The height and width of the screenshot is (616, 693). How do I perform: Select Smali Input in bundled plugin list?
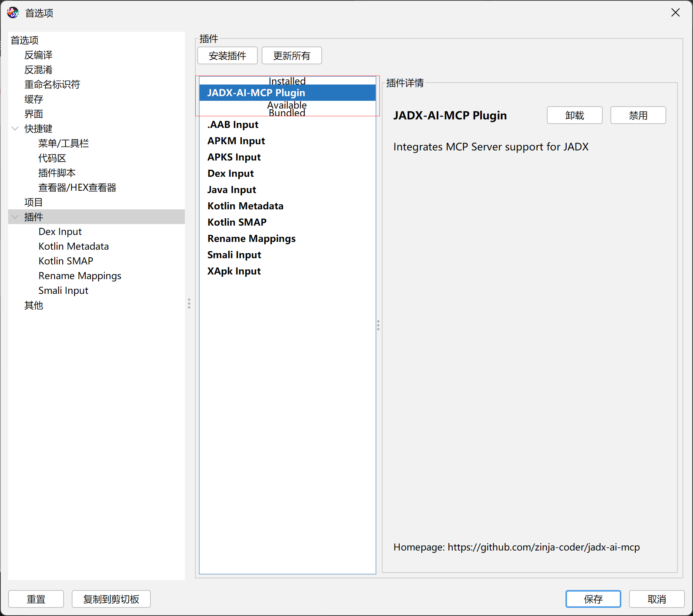click(x=288, y=255)
